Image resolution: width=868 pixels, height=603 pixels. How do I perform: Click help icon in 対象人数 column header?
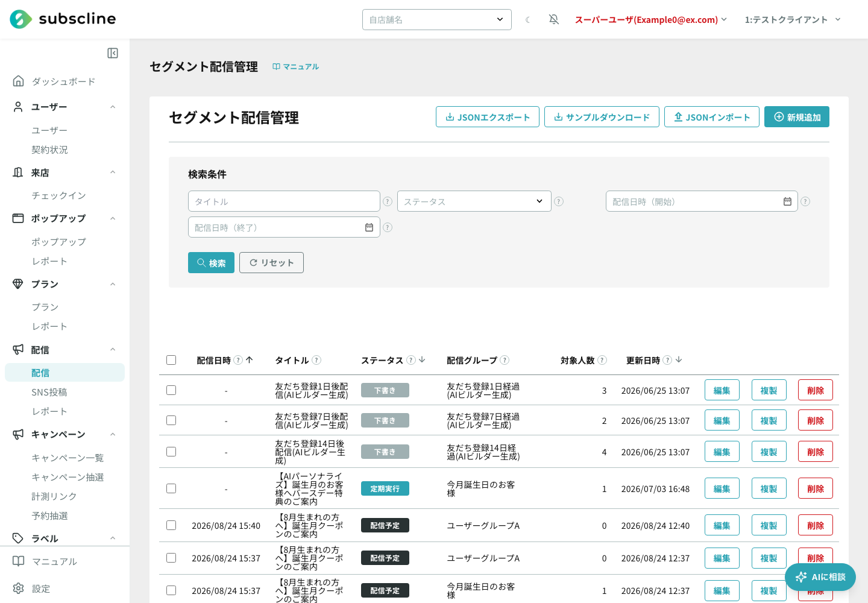click(x=602, y=360)
